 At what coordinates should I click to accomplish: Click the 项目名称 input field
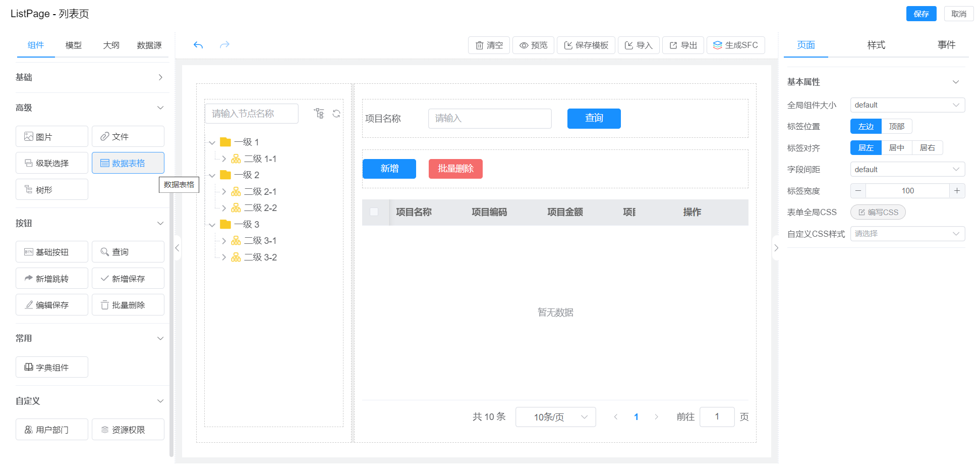pyautogui.click(x=490, y=119)
